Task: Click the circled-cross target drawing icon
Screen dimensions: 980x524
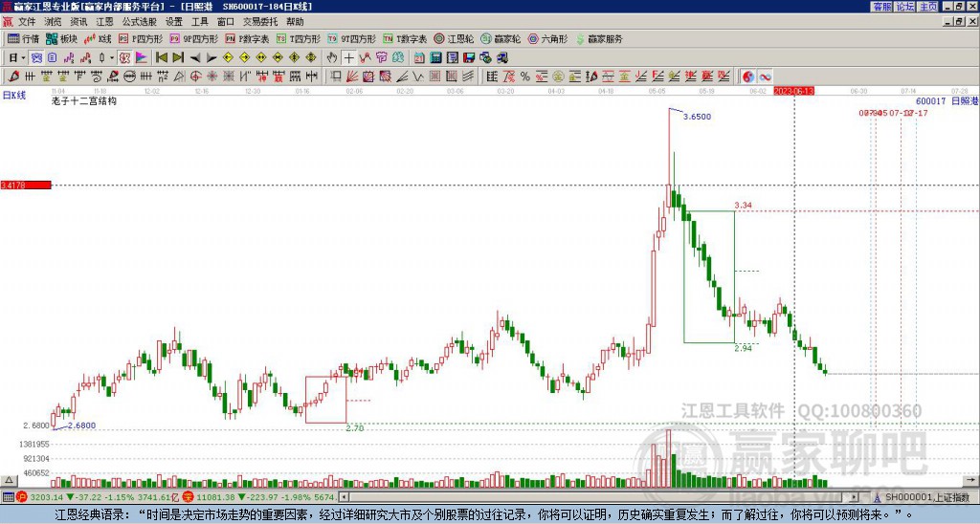Action: pyautogui.click(x=195, y=76)
